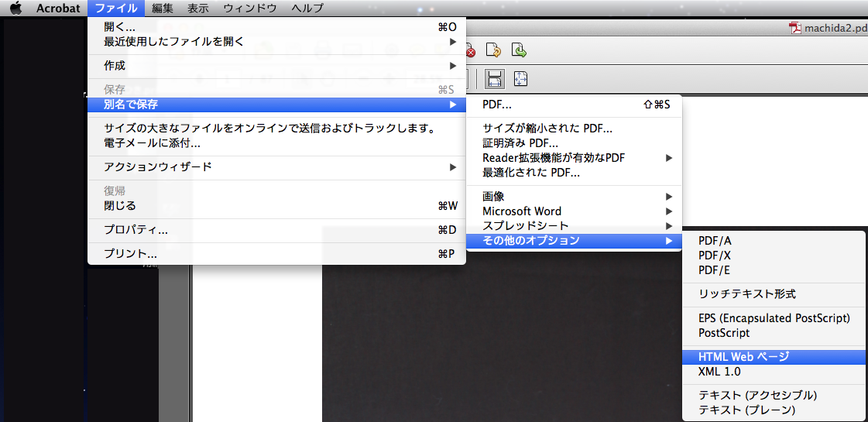Click the fit one full page icon
The height and width of the screenshot is (422, 868).
tap(520, 79)
